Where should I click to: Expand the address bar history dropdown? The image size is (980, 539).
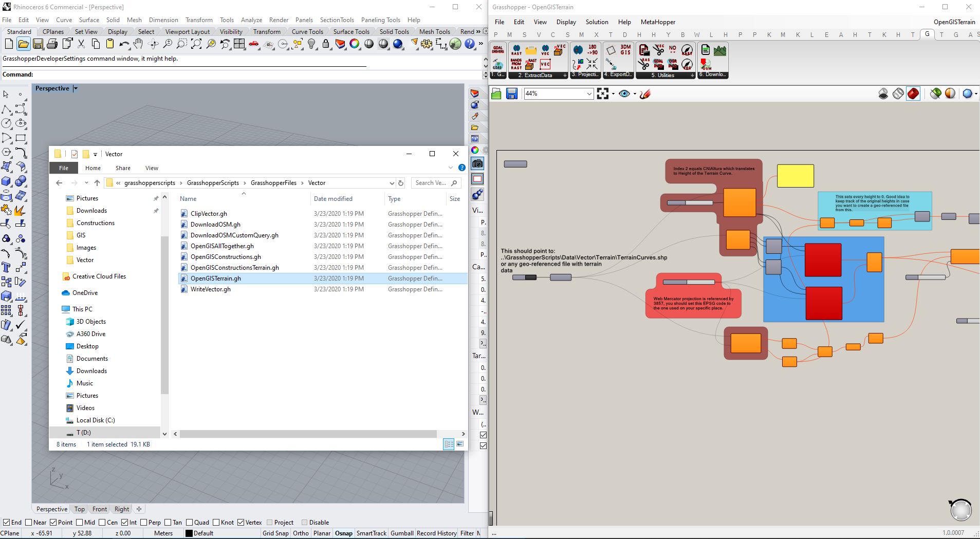pyautogui.click(x=392, y=183)
